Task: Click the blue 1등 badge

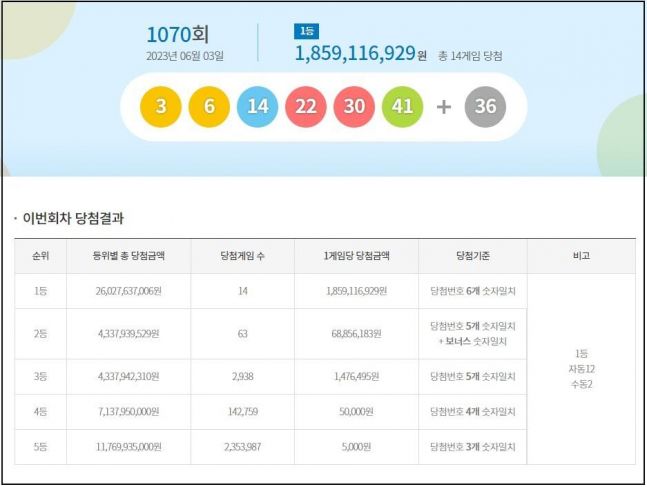Action: (x=305, y=31)
